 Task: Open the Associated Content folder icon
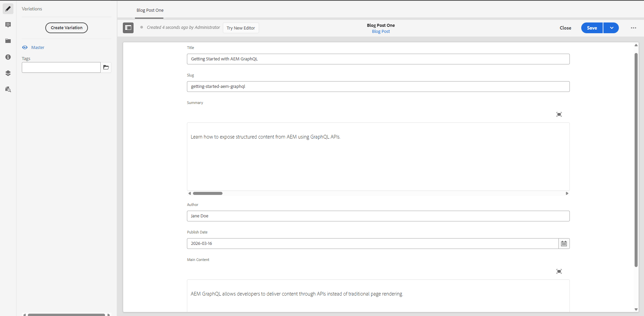tap(8, 41)
